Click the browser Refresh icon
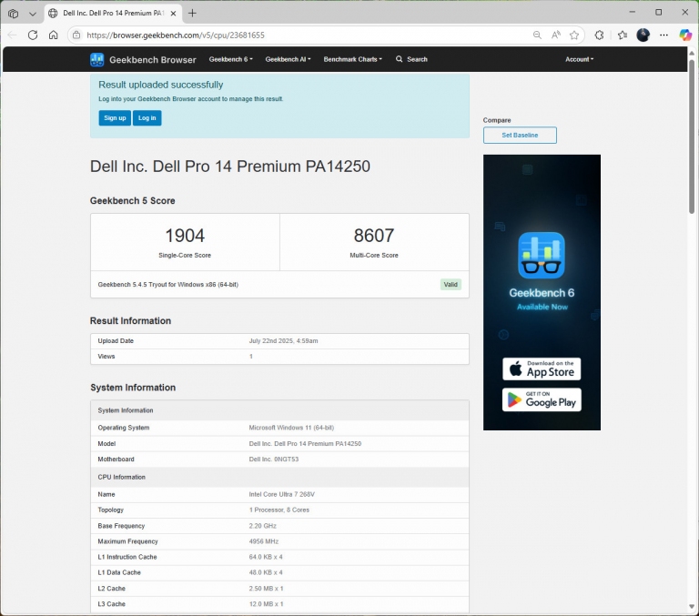The image size is (699, 616). 33,35
